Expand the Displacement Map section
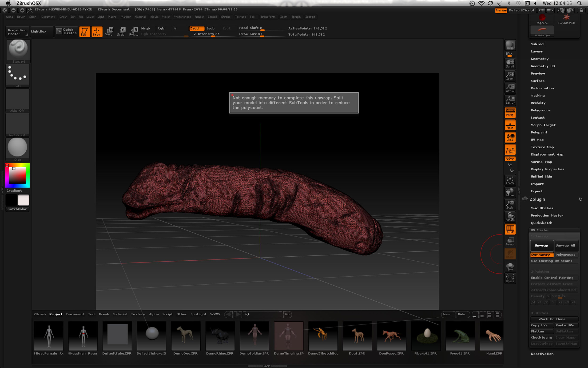Image resolution: width=588 pixels, height=368 pixels. [547, 154]
